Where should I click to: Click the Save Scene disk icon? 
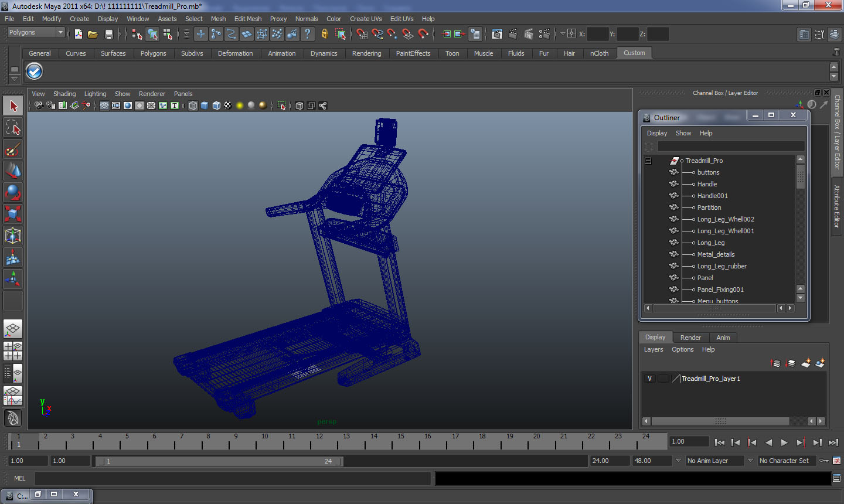[x=108, y=34]
